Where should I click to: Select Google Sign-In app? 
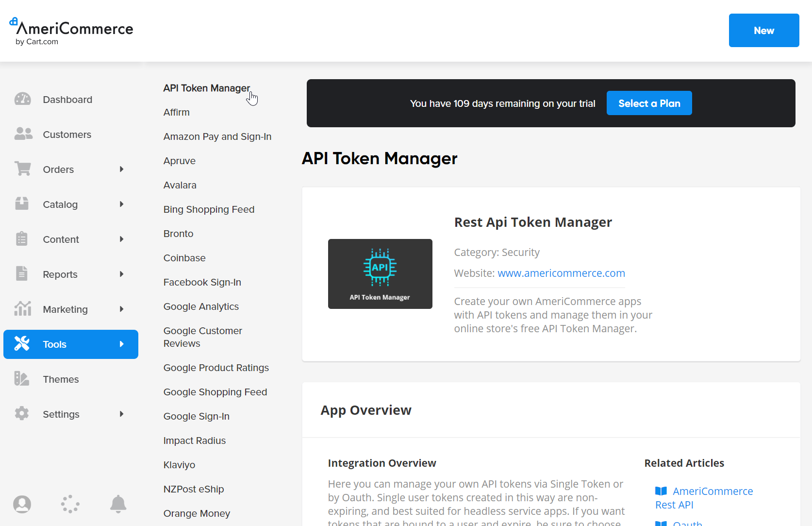tap(197, 416)
